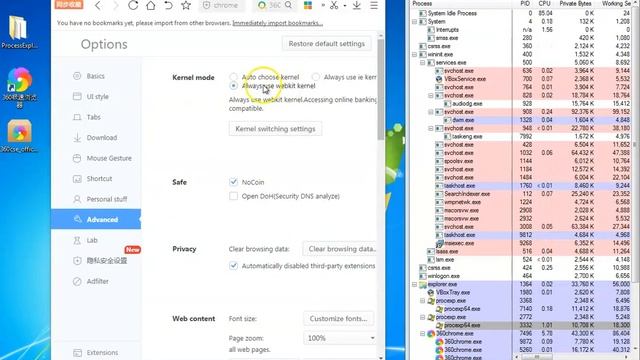Bookmark page with the star icon
Image resolution: width=640 pixels, height=360 pixels.
[x=186, y=5]
